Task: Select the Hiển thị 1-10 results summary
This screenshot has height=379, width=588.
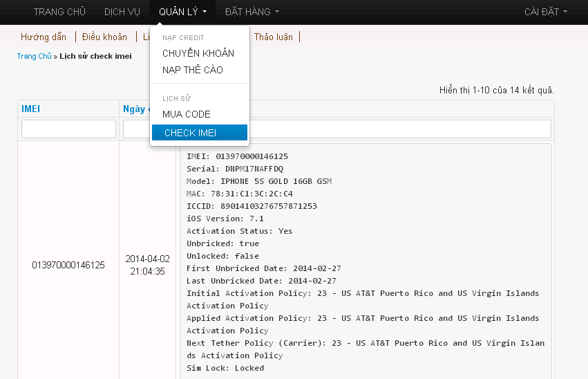Action: [497, 90]
